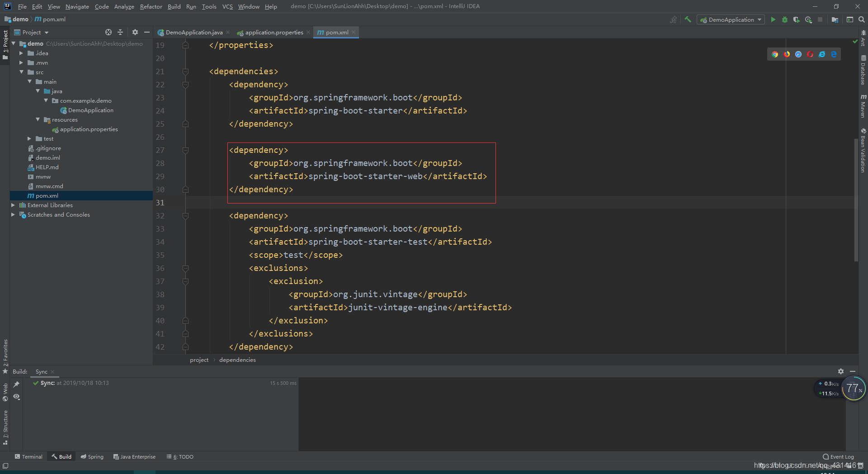Open pom.xml in Firefox browser icon
Screen dimensions: 868x474
787,54
